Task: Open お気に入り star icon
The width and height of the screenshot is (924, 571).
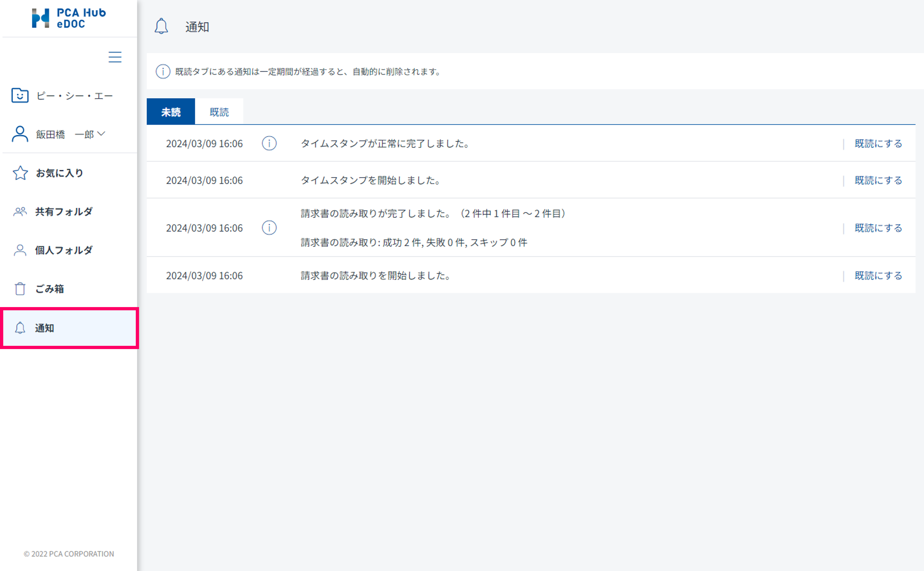Action: point(20,173)
